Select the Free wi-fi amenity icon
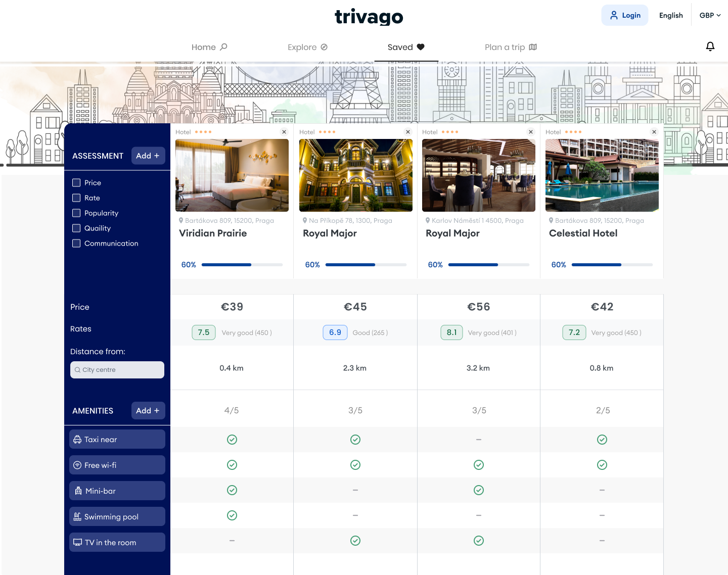 click(x=77, y=465)
